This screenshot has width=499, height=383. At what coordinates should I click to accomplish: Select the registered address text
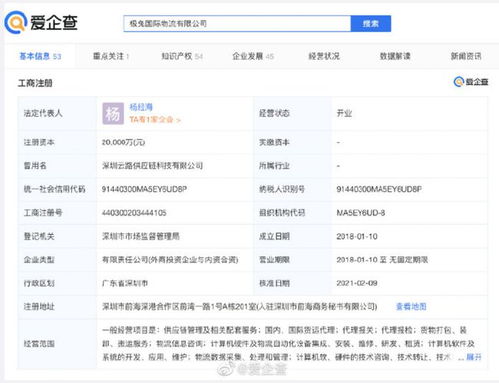point(240,307)
